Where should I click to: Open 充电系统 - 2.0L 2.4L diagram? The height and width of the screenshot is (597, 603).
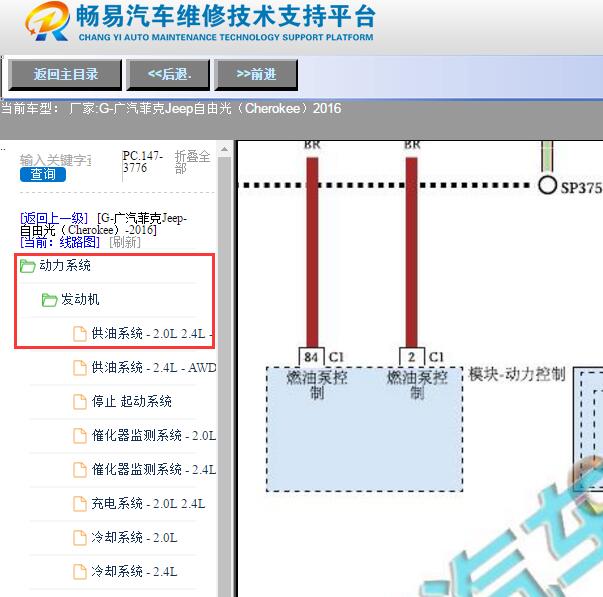pos(148,504)
